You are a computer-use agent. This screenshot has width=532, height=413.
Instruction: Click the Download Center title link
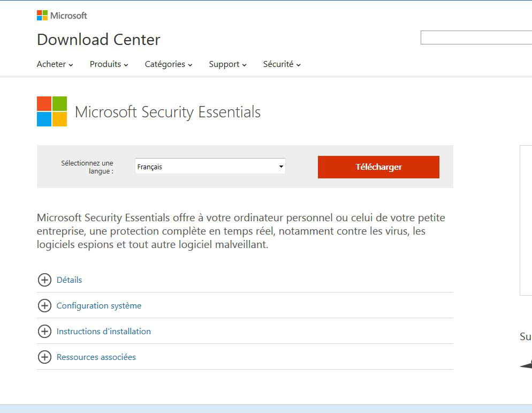[x=98, y=40]
